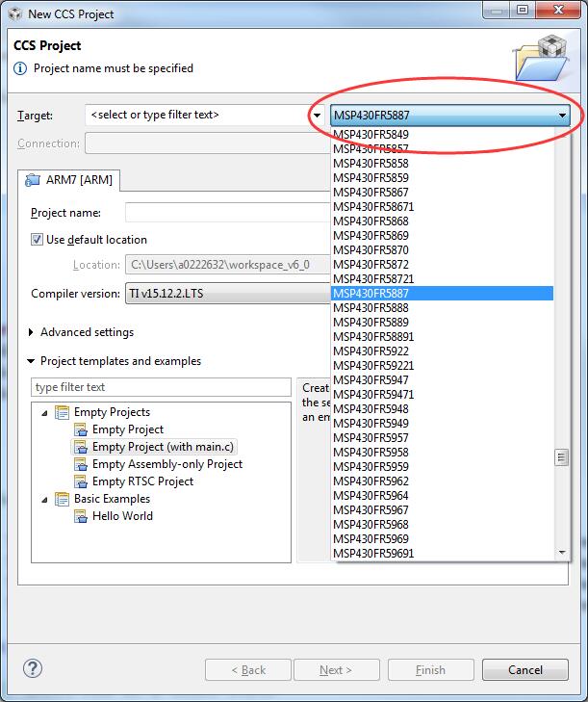
Task: Select MSP430FR5959 in the list
Action: [x=442, y=467]
